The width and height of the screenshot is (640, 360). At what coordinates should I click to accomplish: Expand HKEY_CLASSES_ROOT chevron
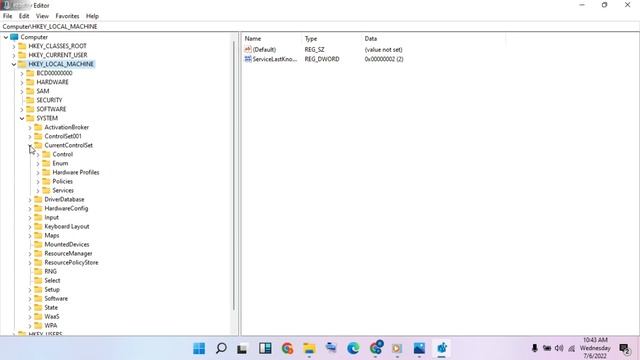click(x=14, y=46)
